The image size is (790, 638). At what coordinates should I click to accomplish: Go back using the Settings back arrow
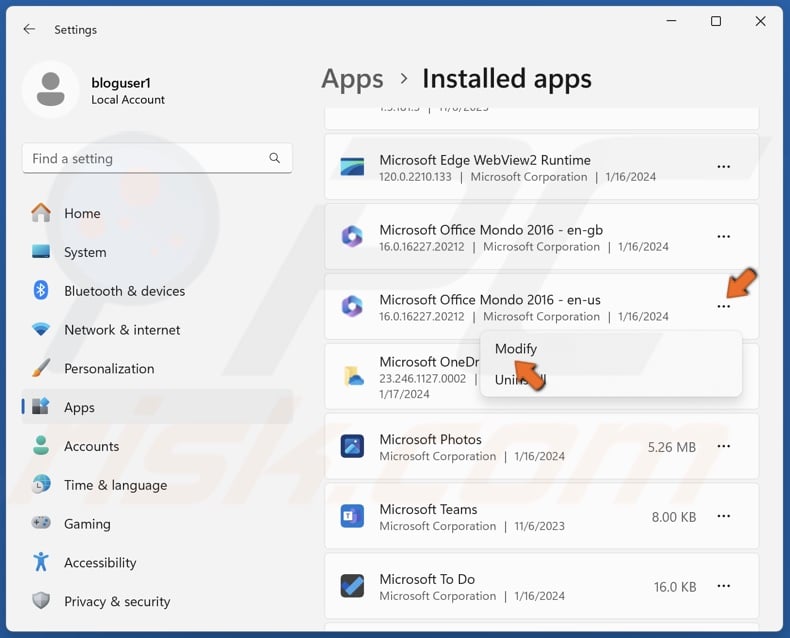[29, 29]
